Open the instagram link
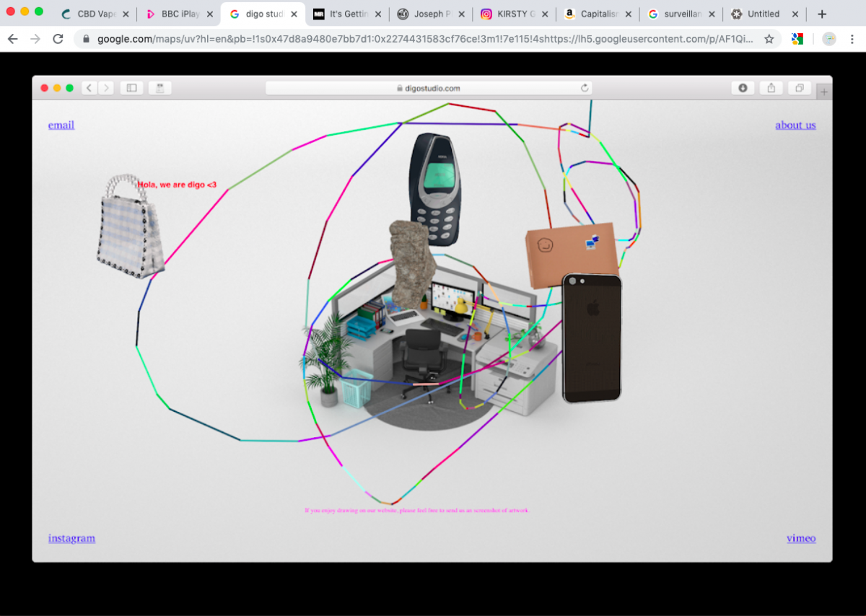 point(71,538)
